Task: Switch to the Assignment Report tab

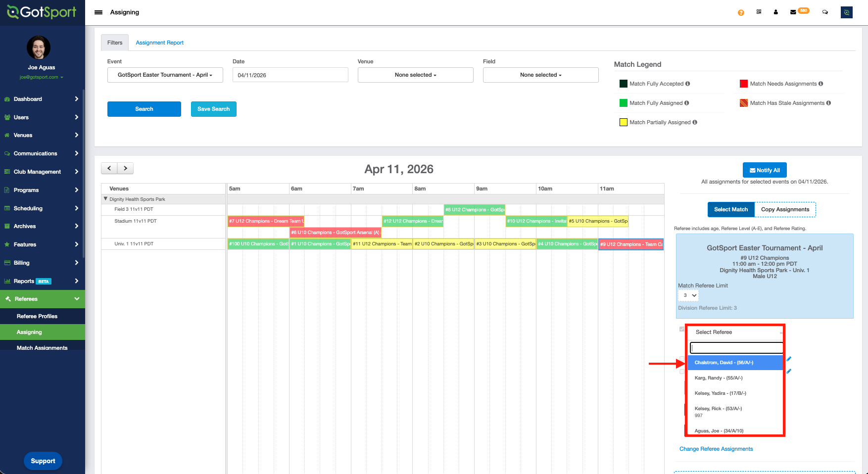Action: pyautogui.click(x=159, y=43)
